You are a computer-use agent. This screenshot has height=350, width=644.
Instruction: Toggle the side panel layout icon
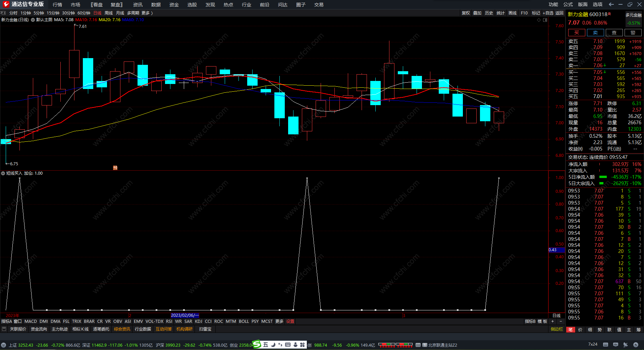coord(545,20)
